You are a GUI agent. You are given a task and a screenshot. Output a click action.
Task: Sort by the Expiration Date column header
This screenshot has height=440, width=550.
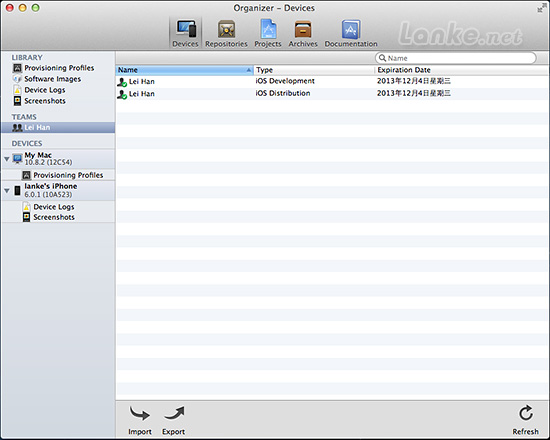point(462,70)
